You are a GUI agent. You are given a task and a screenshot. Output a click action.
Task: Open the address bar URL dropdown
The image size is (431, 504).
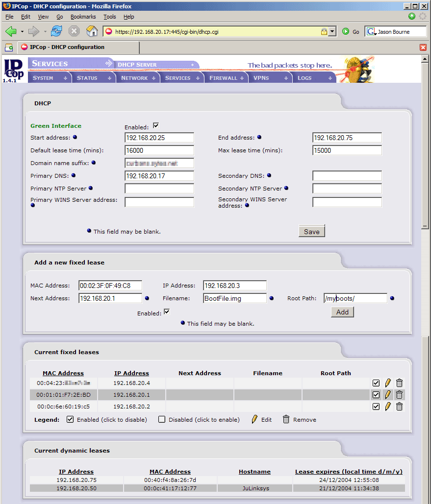pyautogui.click(x=332, y=31)
